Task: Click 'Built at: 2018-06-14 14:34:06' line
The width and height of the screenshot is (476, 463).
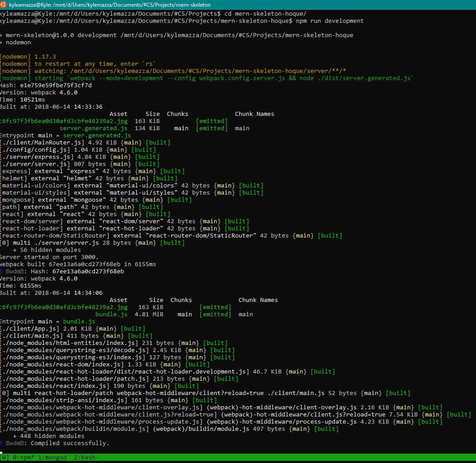Action: pos(51,293)
